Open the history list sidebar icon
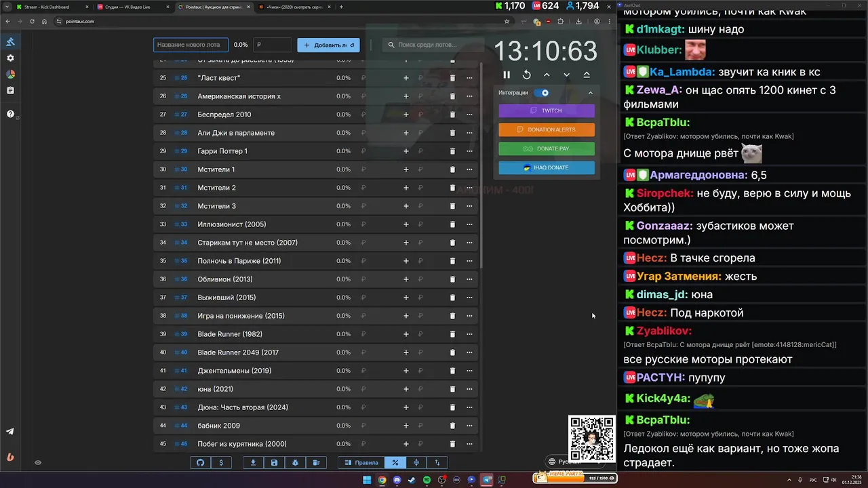Viewport: 868px width, 488px height. pyautogui.click(x=10, y=90)
